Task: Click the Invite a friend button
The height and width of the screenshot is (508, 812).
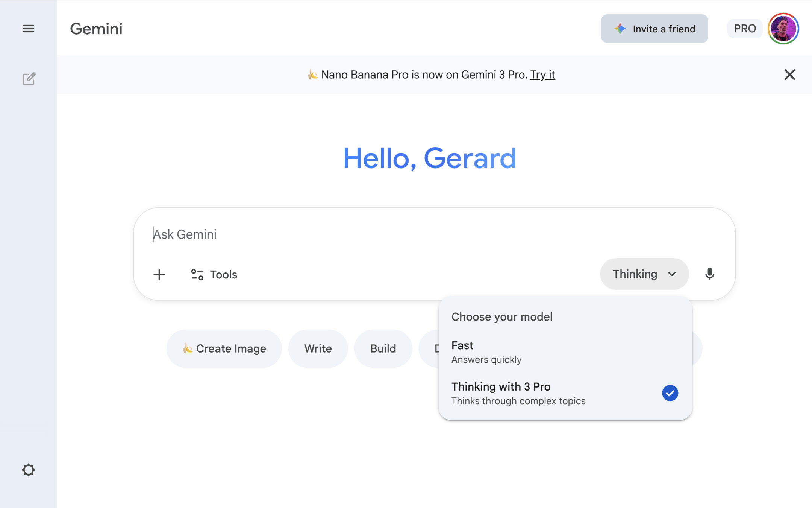Action: coord(654,29)
